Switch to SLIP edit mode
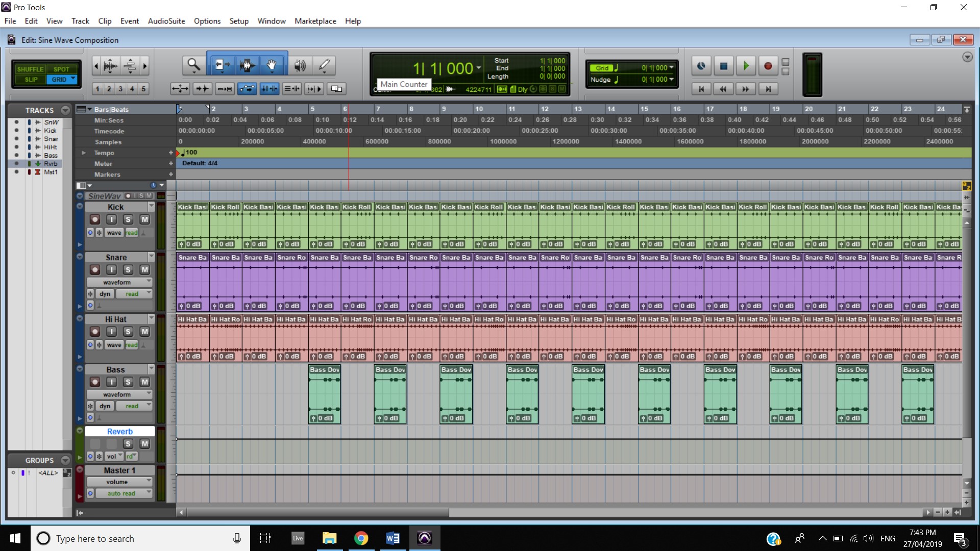Image resolution: width=980 pixels, height=551 pixels. pos(31,80)
